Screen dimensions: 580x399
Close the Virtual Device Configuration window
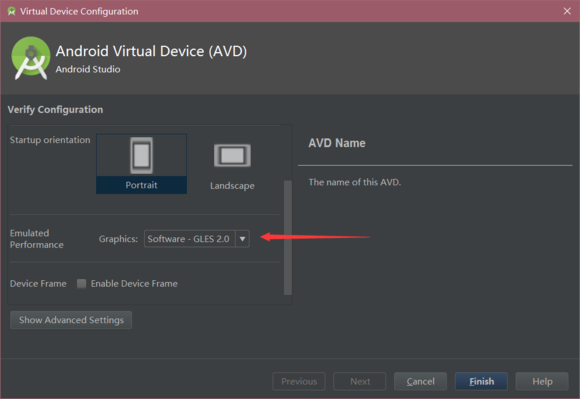pyautogui.click(x=567, y=11)
